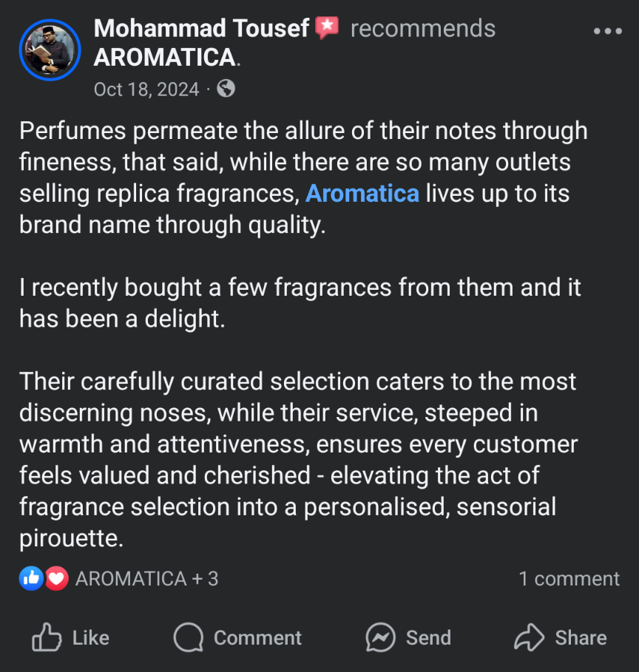Click the blue thumbs-up reaction icon
Viewport: 639px width, 672px height.
pyautogui.click(x=31, y=579)
